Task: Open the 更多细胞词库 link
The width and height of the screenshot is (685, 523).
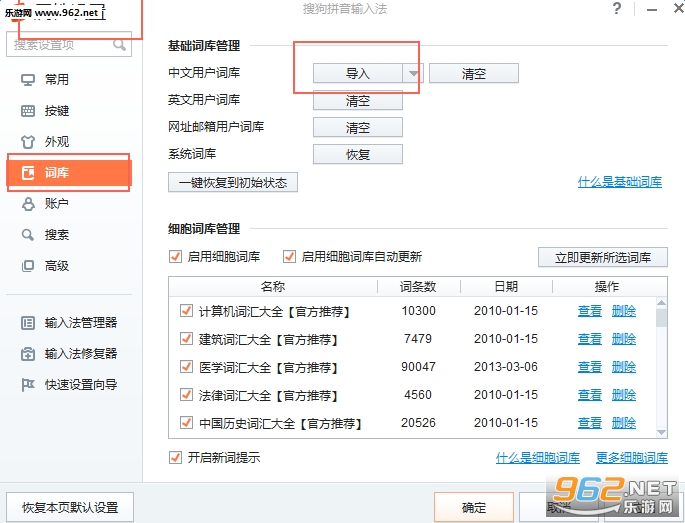Action: tap(631, 458)
